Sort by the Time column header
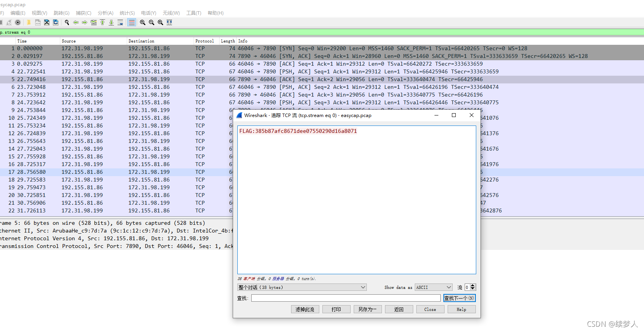Screen dimensions: 644x331 pyautogui.click(x=37, y=41)
